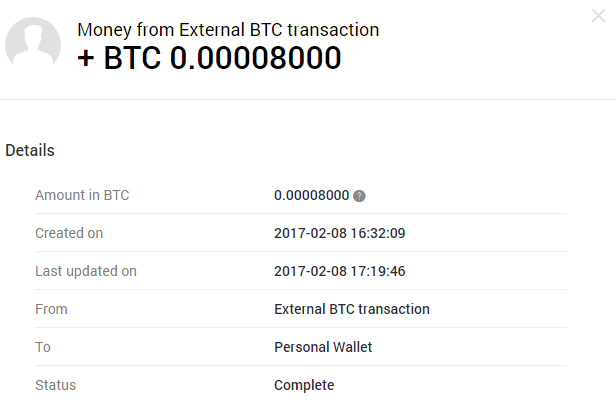The height and width of the screenshot is (402, 616).
Task: Click the 'Complete' status value
Action: tap(304, 385)
